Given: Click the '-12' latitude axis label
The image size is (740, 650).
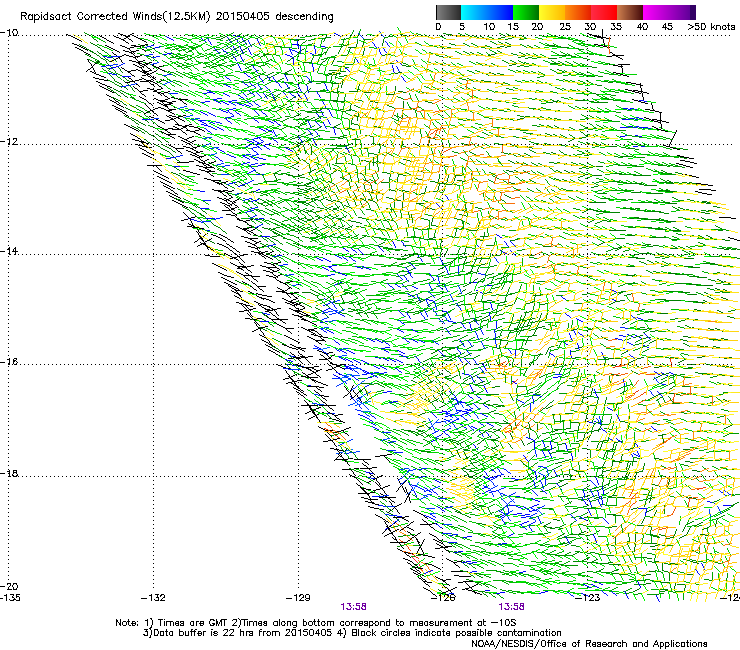Looking at the screenshot, I should click(9, 141).
